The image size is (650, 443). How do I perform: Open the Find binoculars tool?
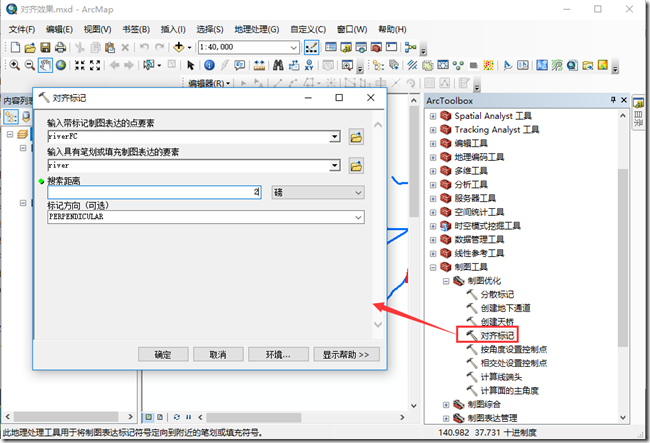click(x=278, y=65)
